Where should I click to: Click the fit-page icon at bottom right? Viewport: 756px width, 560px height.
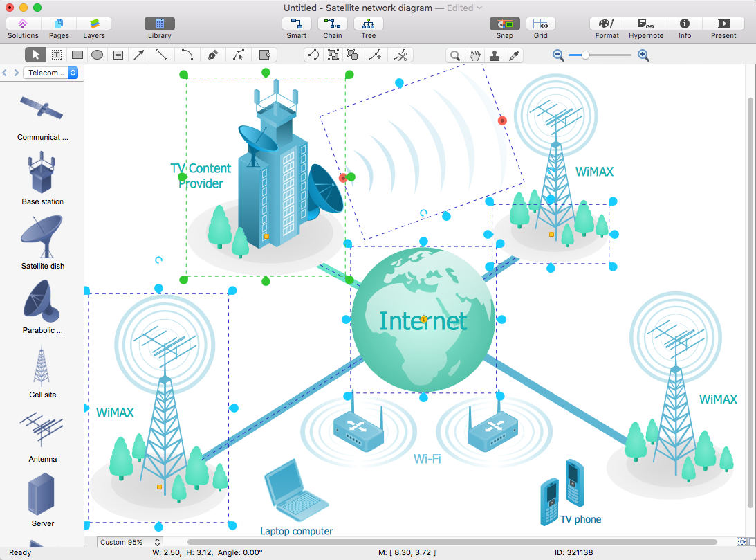[x=741, y=542]
